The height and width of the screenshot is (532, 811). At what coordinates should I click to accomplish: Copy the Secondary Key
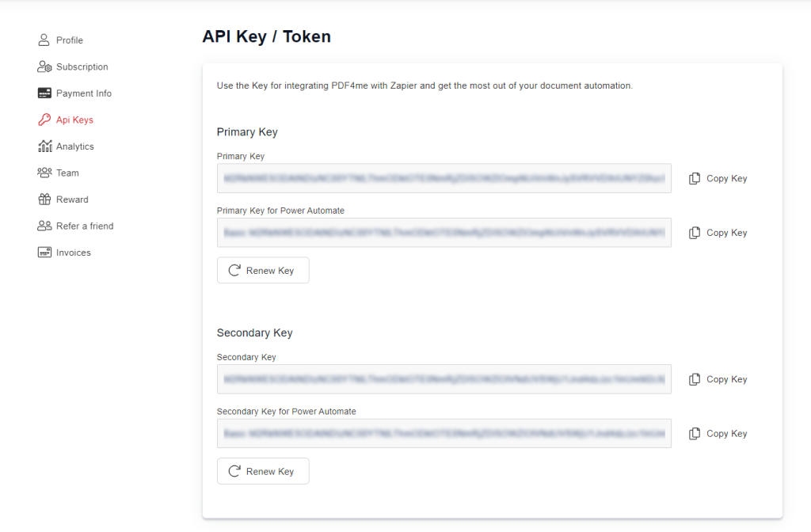pyautogui.click(x=718, y=379)
